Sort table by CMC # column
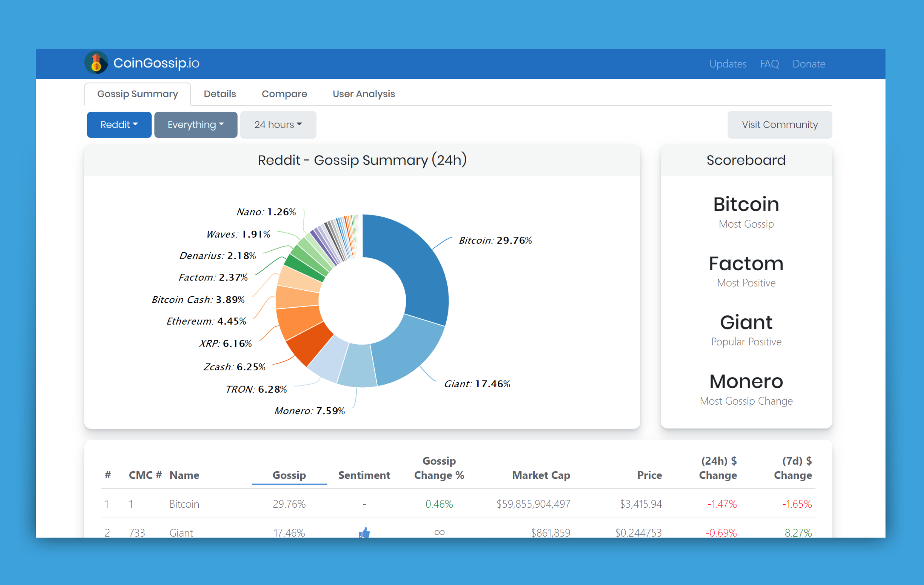Screen dimensions: 924x585 point(145,475)
